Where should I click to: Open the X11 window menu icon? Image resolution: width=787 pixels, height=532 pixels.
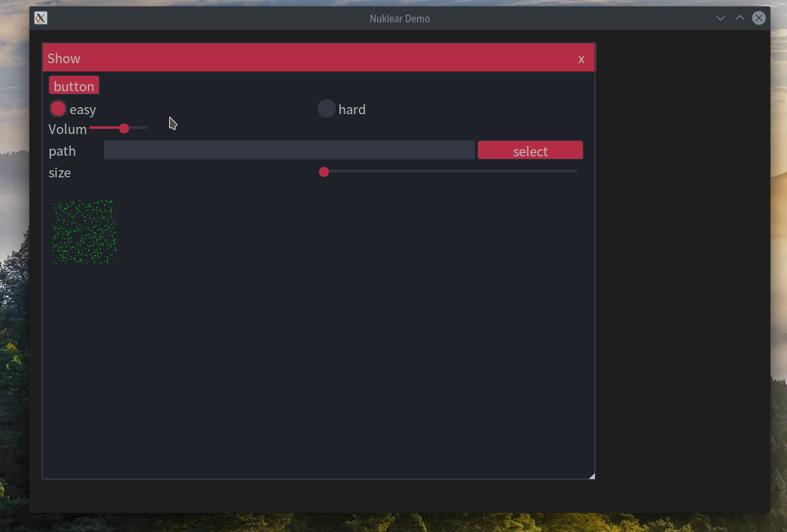pyautogui.click(x=41, y=18)
